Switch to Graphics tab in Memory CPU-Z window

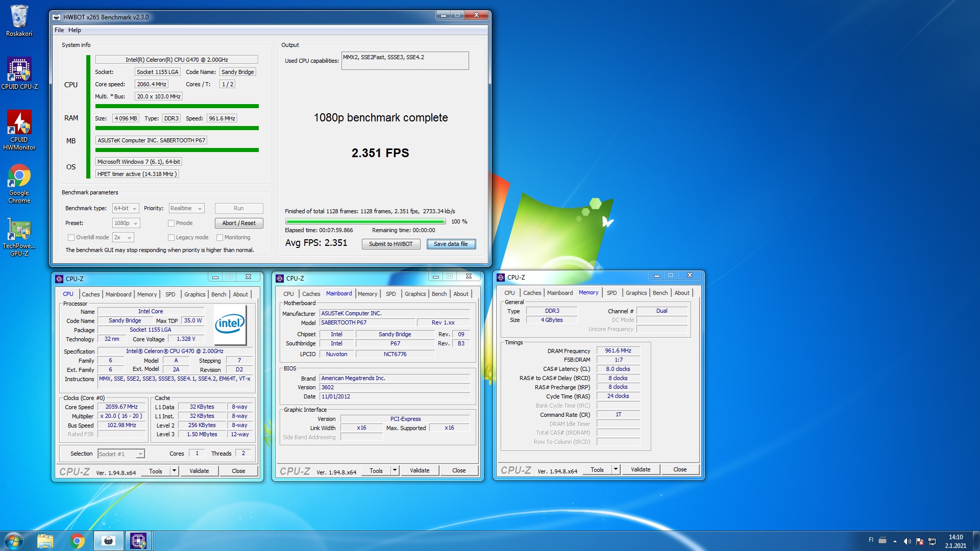(636, 293)
